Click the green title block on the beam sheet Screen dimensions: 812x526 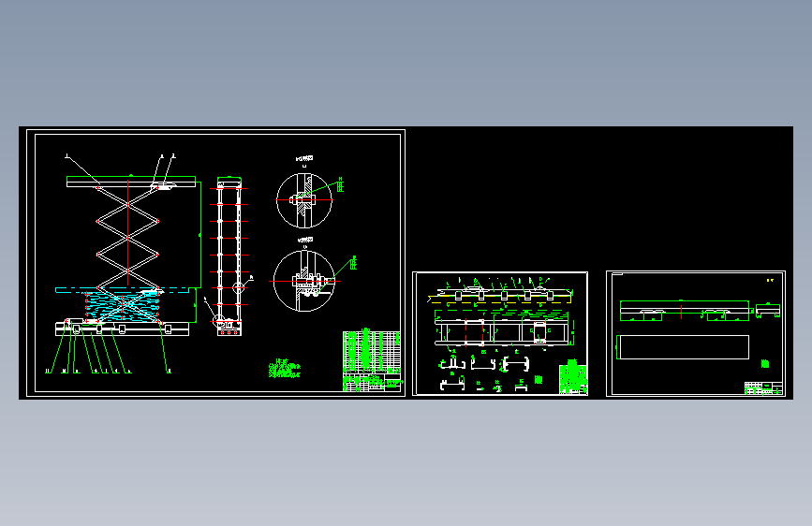pyautogui.click(x=573, y=376)
